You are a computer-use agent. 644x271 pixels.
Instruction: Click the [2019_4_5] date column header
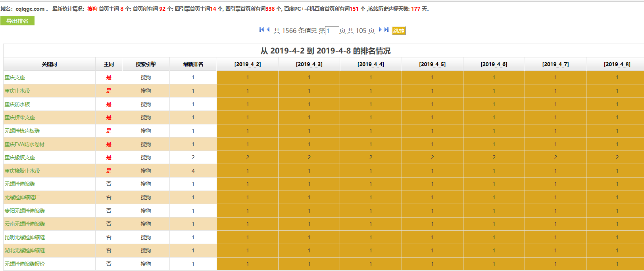[x=433, y=64]
